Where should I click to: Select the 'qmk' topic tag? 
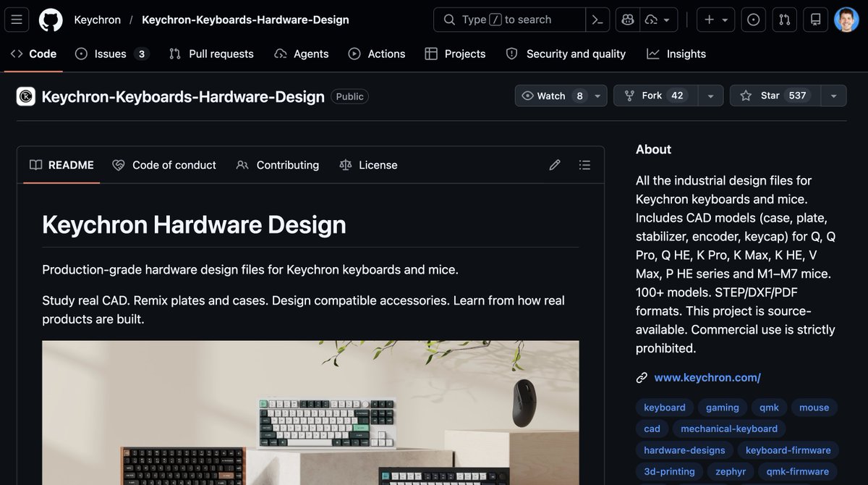pyautogui.click(x=769, y=408)
